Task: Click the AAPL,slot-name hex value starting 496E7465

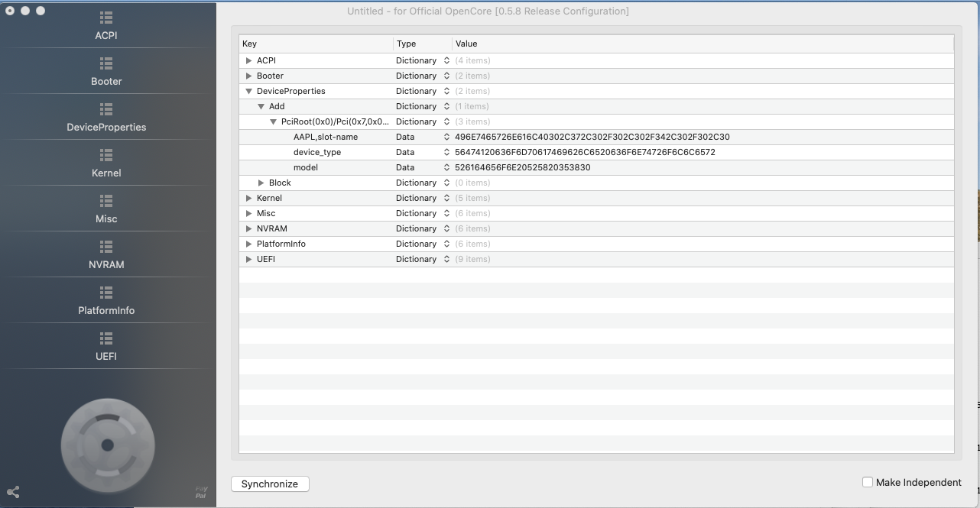Action: coord(592,137)
